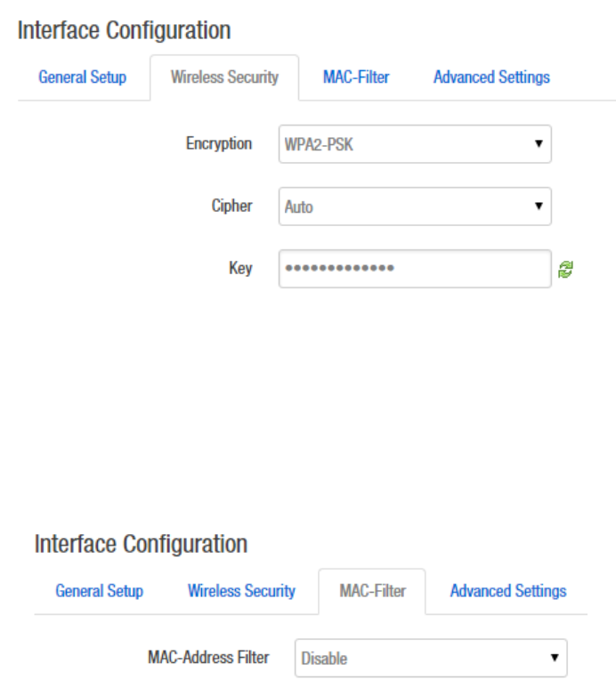
Task: Click the lower Interface Configuration heading
Action: (x=141, y=544)
